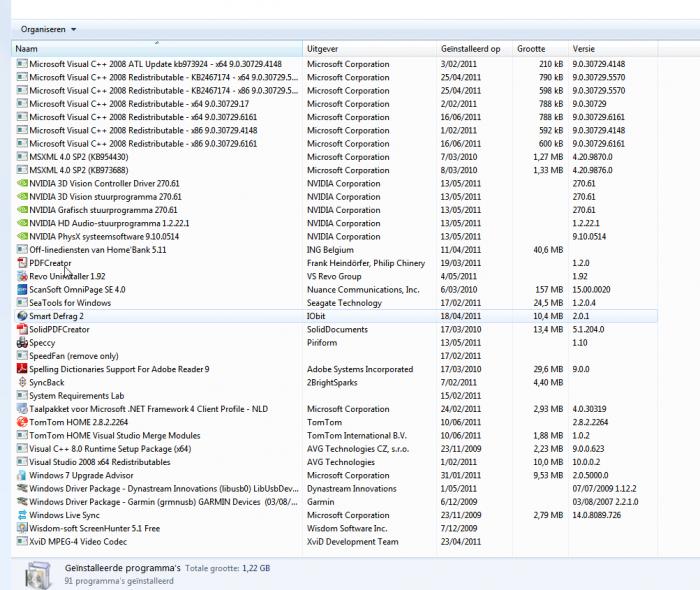Select System Requirements Lab entry
Image resolution: width=700 pixels, height=590 pixels.
(x=336, y=396)
